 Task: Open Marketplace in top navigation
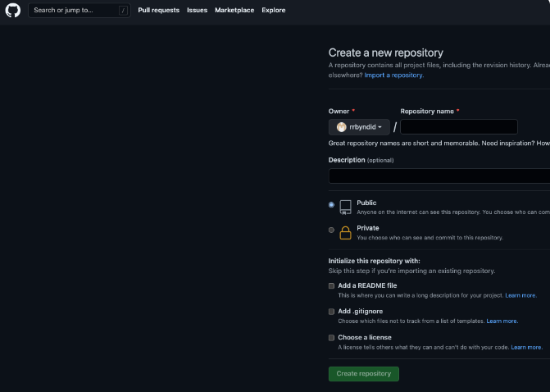pos(234,10)
